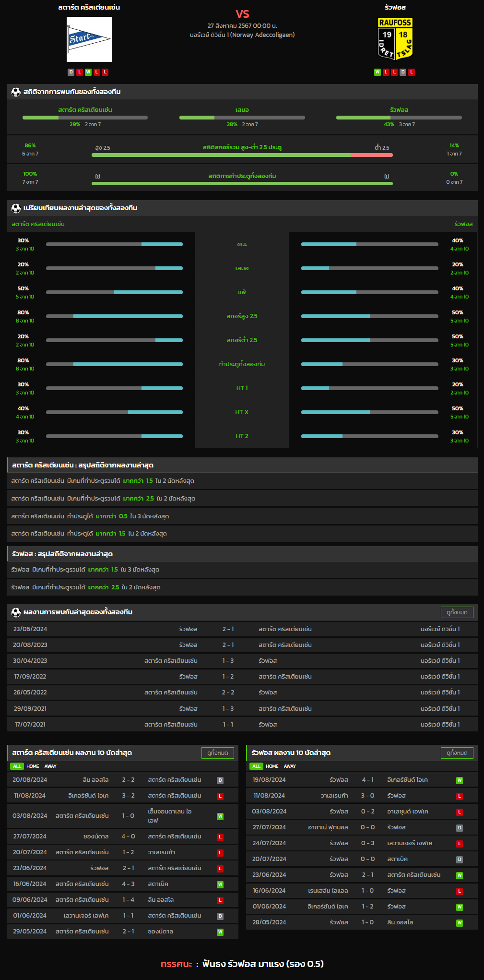This screenshot has height=980, width=484.
Task: Click the Start Kristiansand team name at top left
Action: (x=89, y=7)
